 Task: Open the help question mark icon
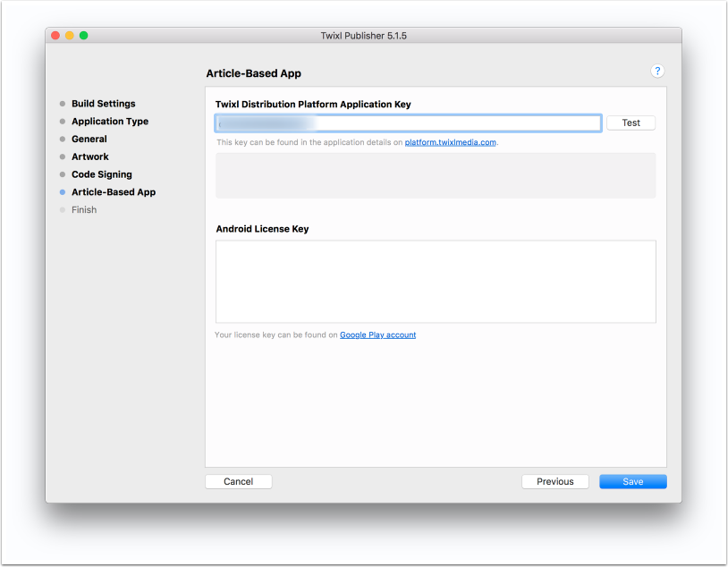pos(657,71)
